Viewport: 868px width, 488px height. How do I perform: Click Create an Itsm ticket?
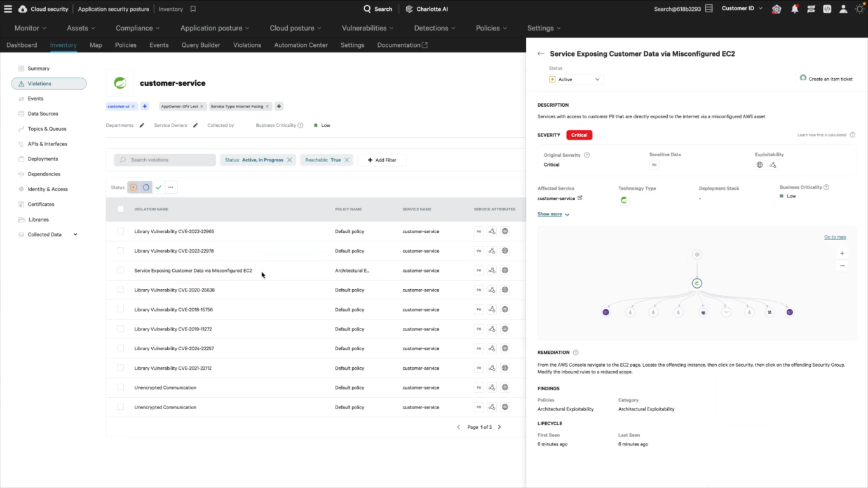(x=826, y=79)
